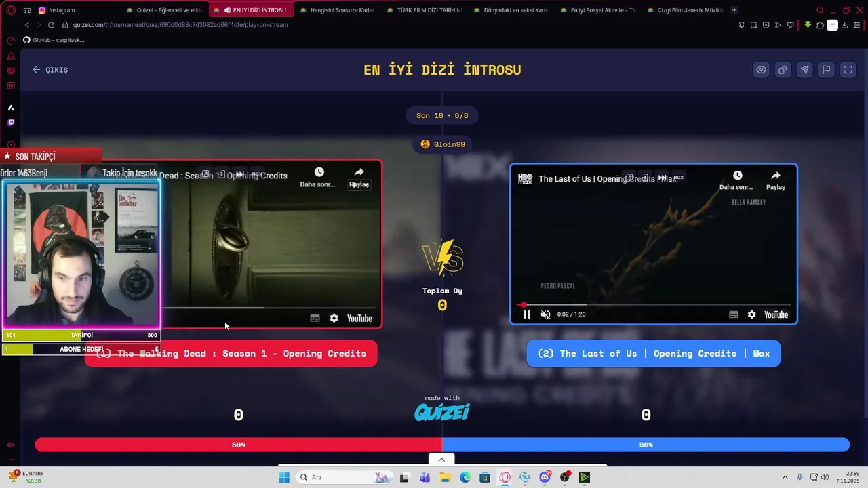Image resolution: width=868 pixels, height=488 pixels.
Task: Click Daha sonra izle on Walking Dead video
Action: click(318, 178)
